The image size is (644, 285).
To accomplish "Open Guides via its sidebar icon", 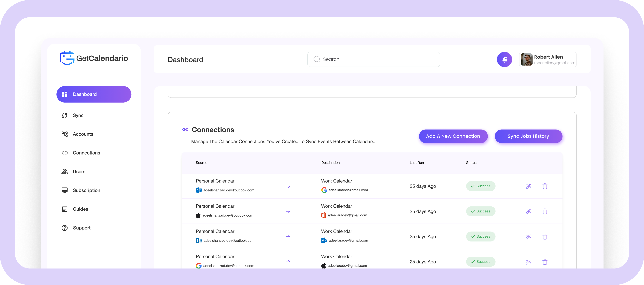I will pos(64,209).
